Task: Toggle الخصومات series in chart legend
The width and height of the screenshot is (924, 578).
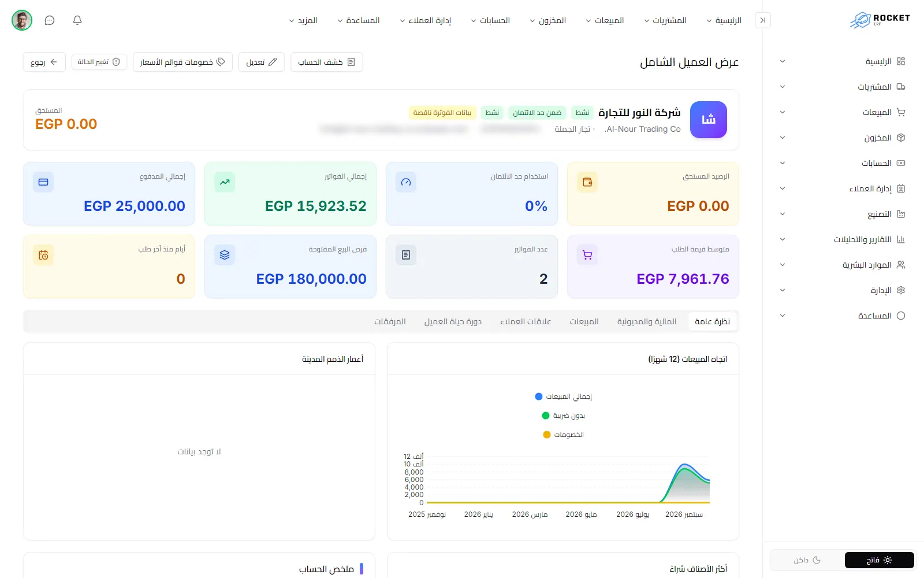Action: pos(564,435)
